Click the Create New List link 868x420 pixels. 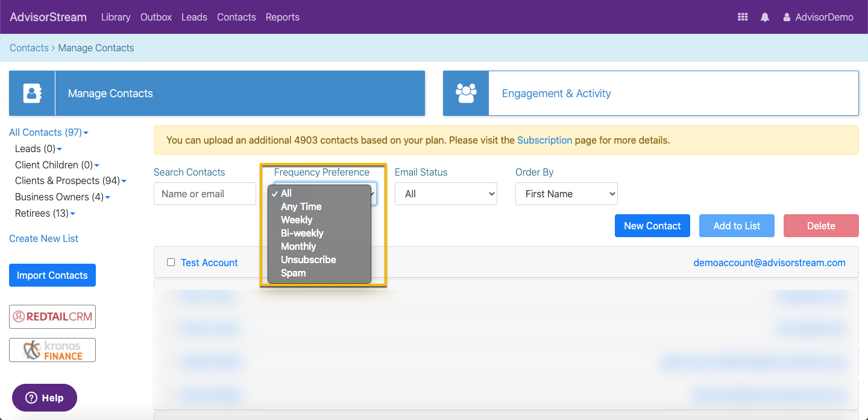[43, 238]
